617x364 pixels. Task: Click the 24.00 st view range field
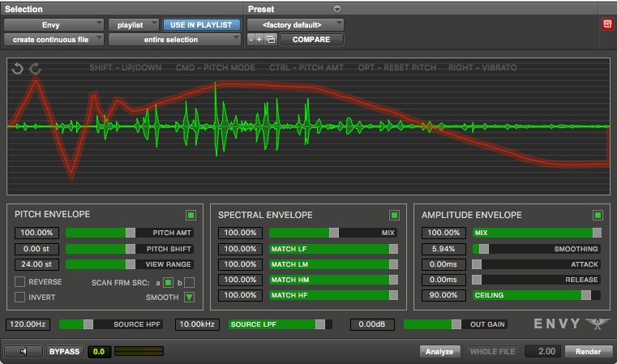(36, 264)
